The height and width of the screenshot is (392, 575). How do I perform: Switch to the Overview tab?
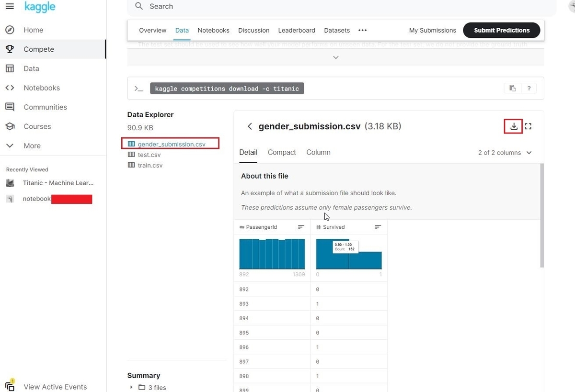[152, 30]
